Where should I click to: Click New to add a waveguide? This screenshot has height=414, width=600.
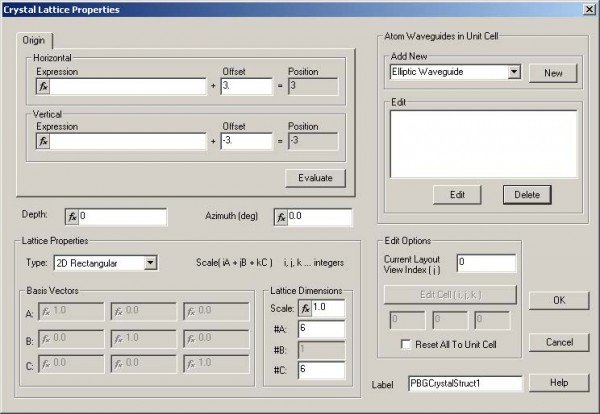point(553,73)
